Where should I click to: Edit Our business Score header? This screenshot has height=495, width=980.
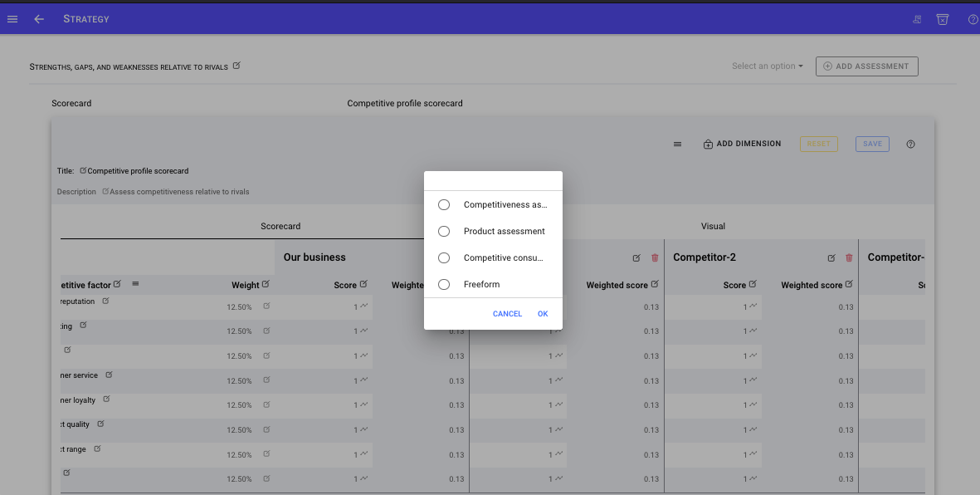coord(363,284)
